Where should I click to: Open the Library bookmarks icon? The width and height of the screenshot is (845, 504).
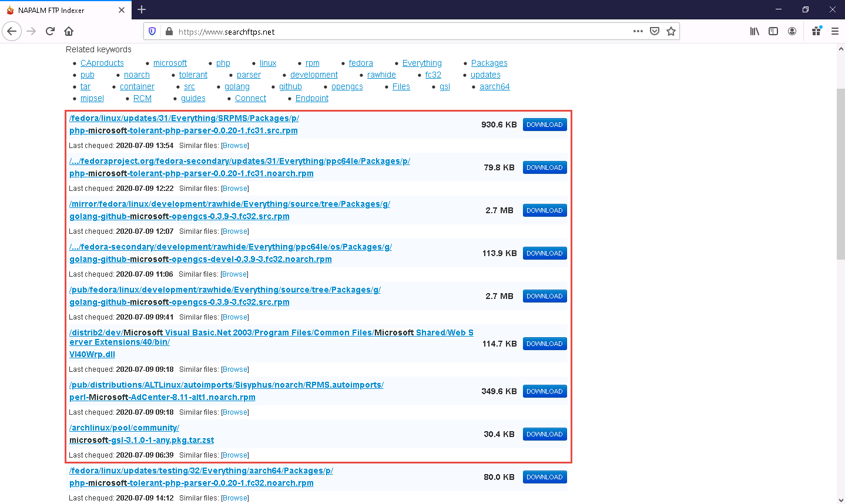point(755,32)
